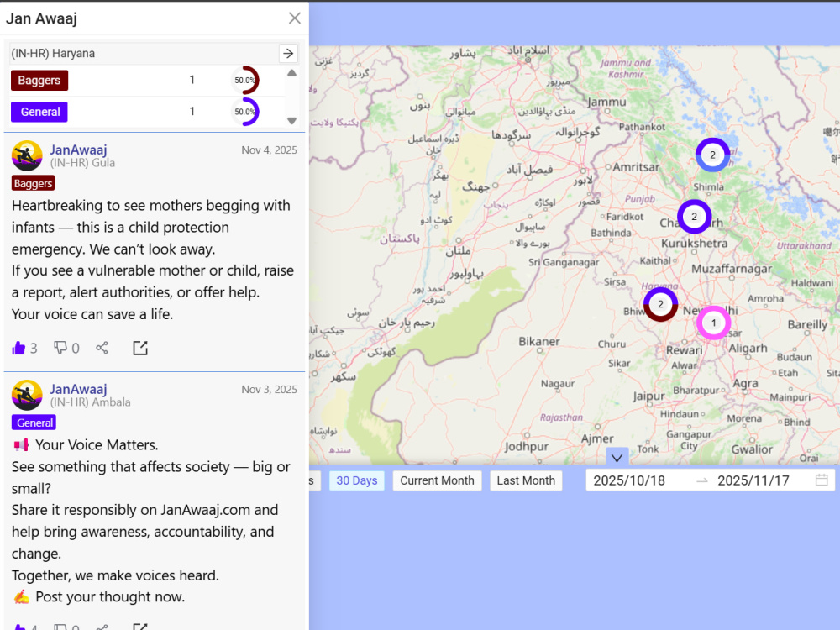Viewport: 840px width, 630px height.
Task: Open the maroon-purple cluster of 2 near Bhiwani
Action: pyautogui.click(x=660, y=304)
